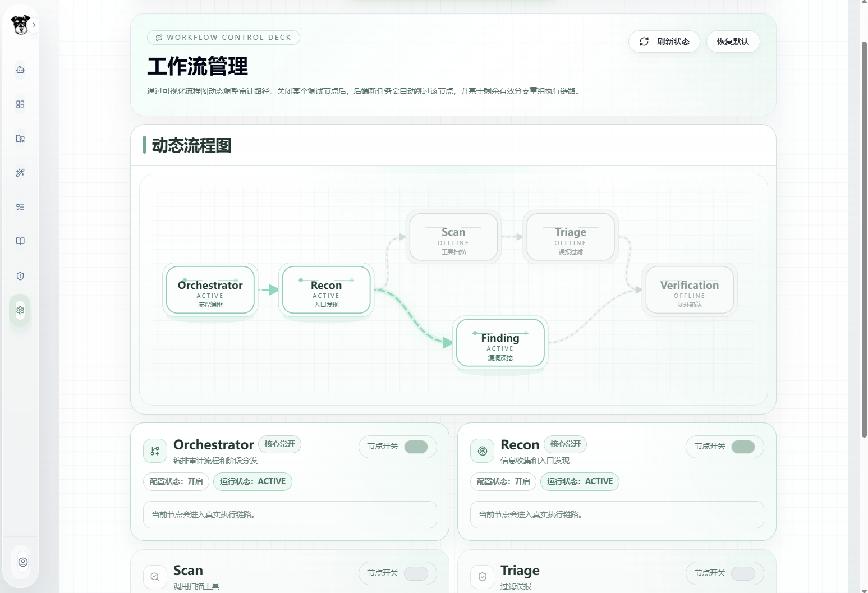Open the robot agent sidebar icon

(x=20, y=70)
